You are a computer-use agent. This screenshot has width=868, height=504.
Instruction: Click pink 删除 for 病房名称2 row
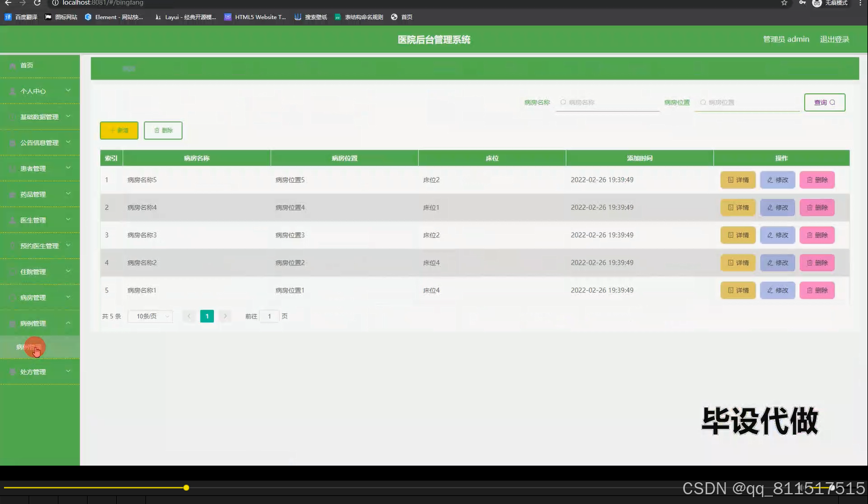click(x=817, y=262)
